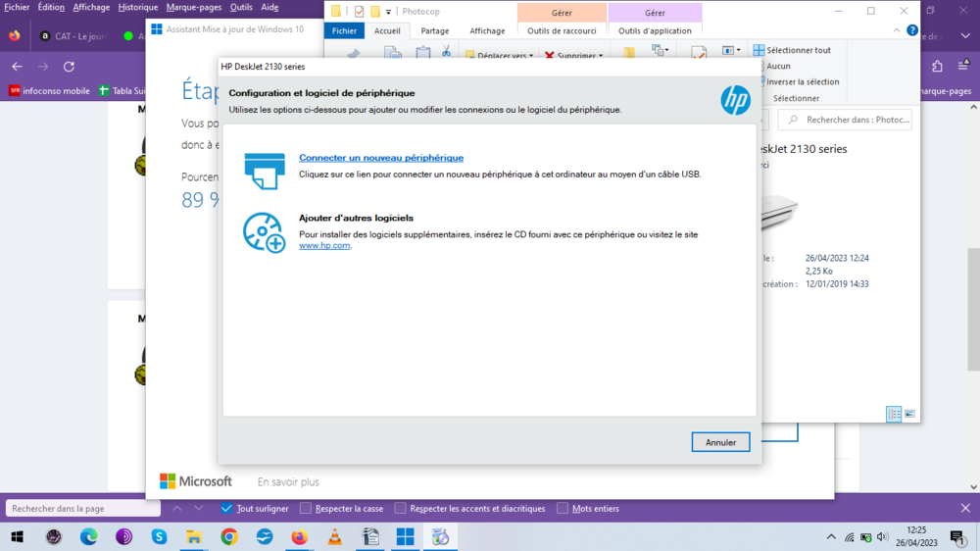
Task: Uncheck the Tout surligner checkbox
Action: tap(227, 509)
